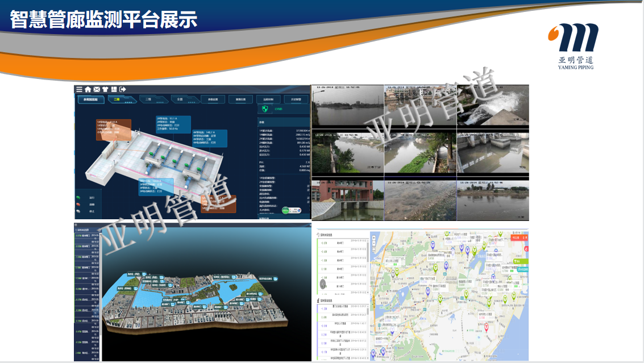Go to home via house icon
The width and height of the screenshot is (644, 363).
click(x=88, y=89)
